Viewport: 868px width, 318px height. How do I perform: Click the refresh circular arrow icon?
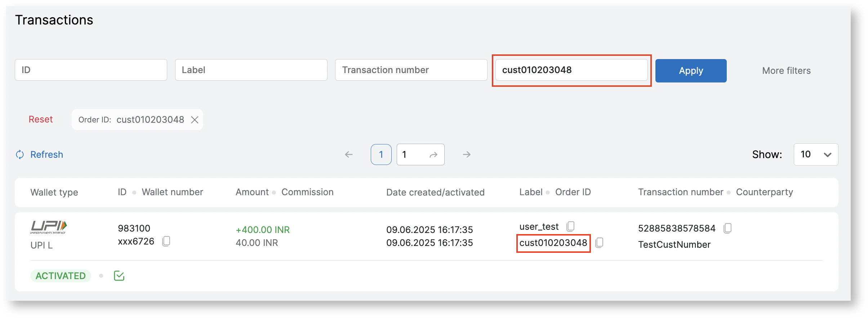click(x=20, y=154)
